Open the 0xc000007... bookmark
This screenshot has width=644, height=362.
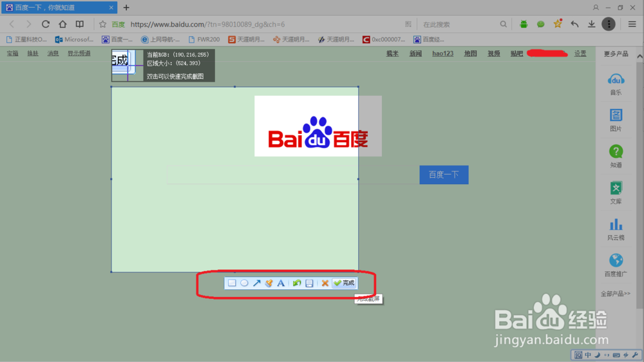point(384,39)
